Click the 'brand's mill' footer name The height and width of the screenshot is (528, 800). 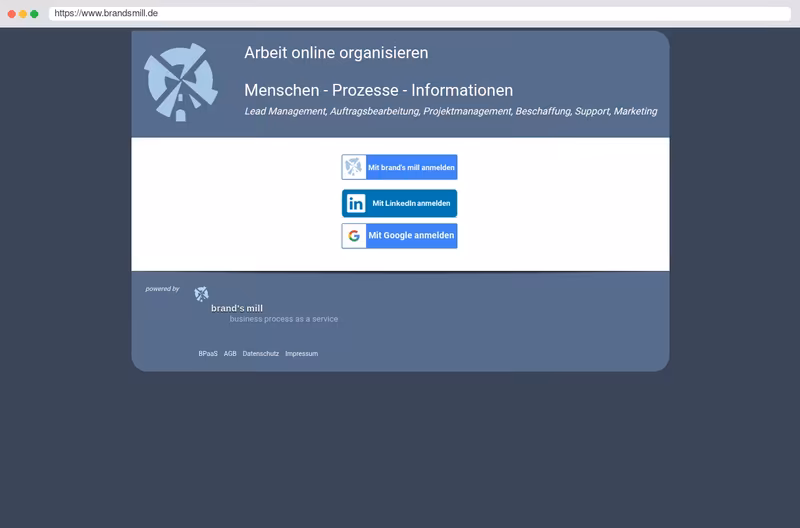237,308
